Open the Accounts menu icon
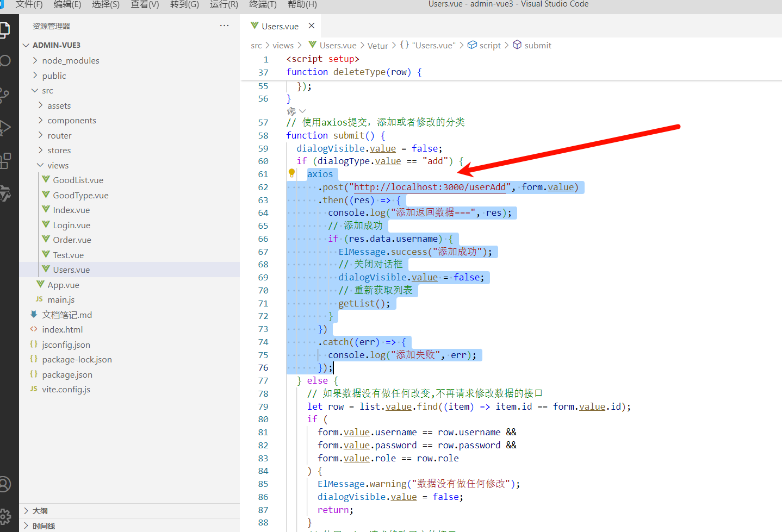The width and height of the screenshot is (782, 532). pos(4,484)
